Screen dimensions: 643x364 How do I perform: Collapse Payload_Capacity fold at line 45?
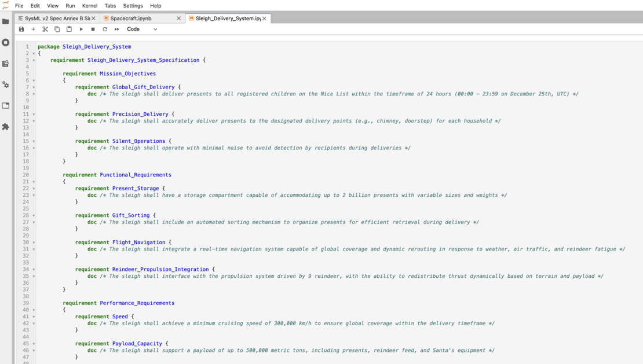(34, 344)
